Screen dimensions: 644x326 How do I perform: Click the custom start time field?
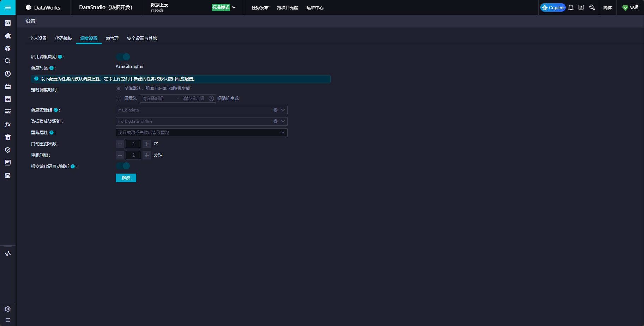(x=158, y=98)
